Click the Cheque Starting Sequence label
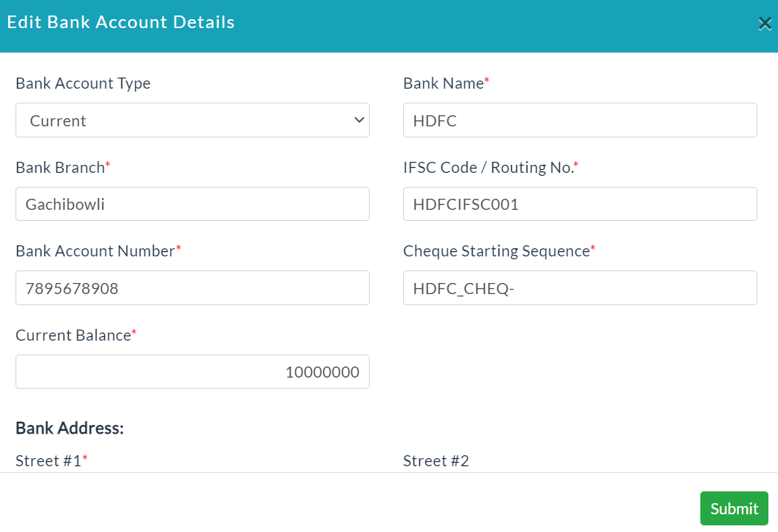This screenshot has height=532, width=778. 497,251
